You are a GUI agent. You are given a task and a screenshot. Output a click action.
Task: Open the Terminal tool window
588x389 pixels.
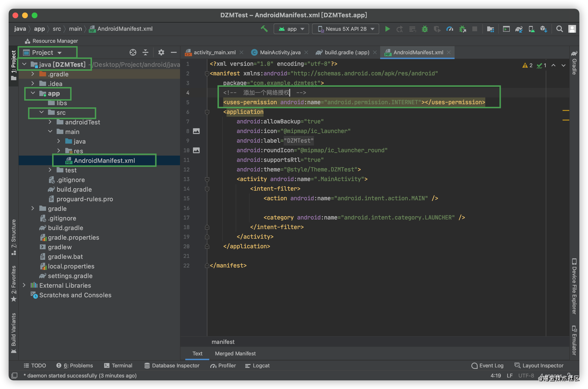point(118,365)
